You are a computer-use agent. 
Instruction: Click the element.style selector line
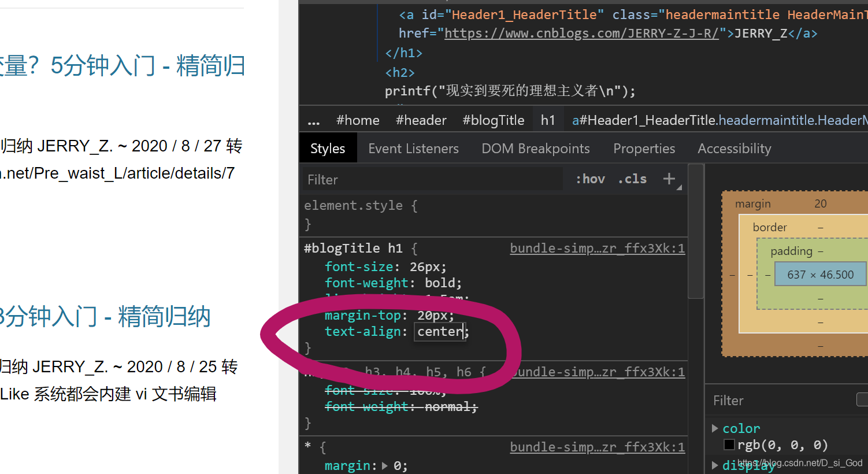361,205
